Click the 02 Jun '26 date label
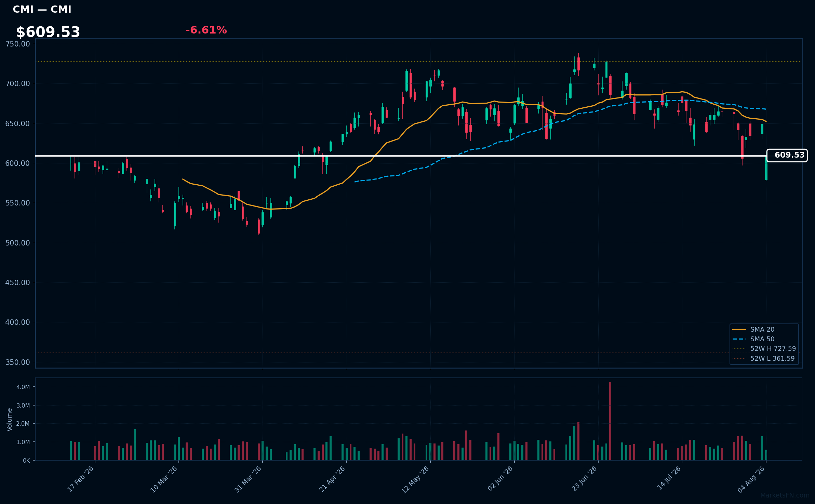The image size is (815, 504). tap(500, 479)
